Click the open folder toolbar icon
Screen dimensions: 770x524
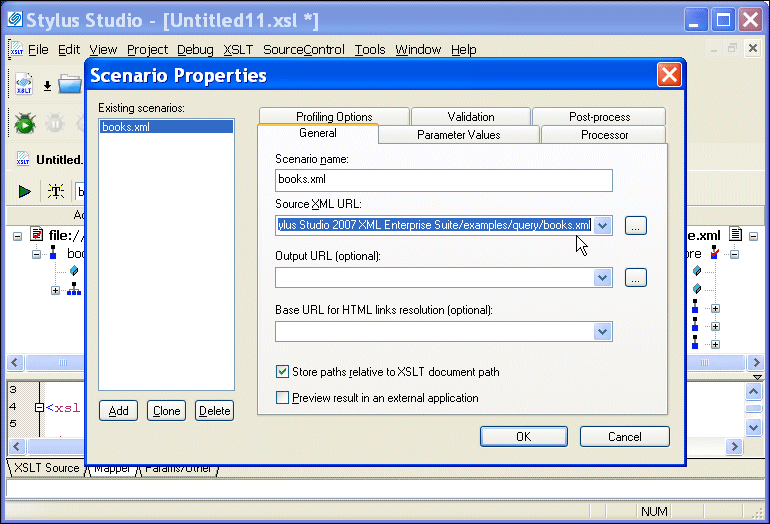[69, 84]
